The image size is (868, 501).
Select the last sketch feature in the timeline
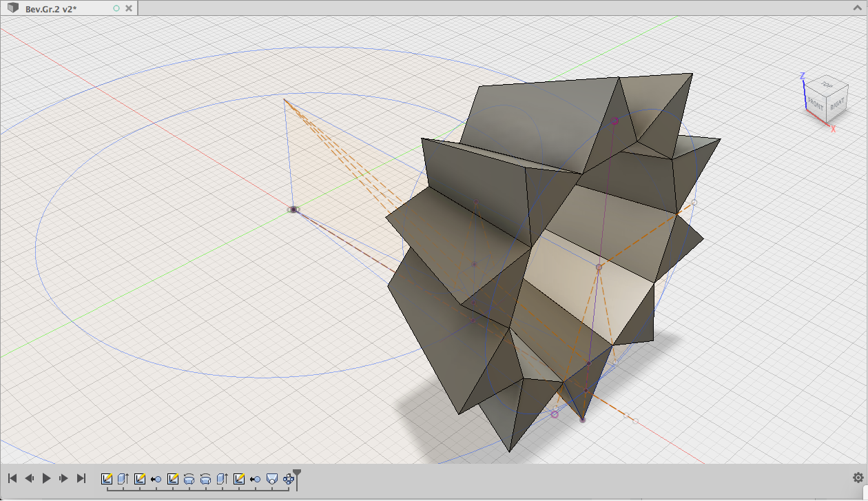[x=239, y=478]
